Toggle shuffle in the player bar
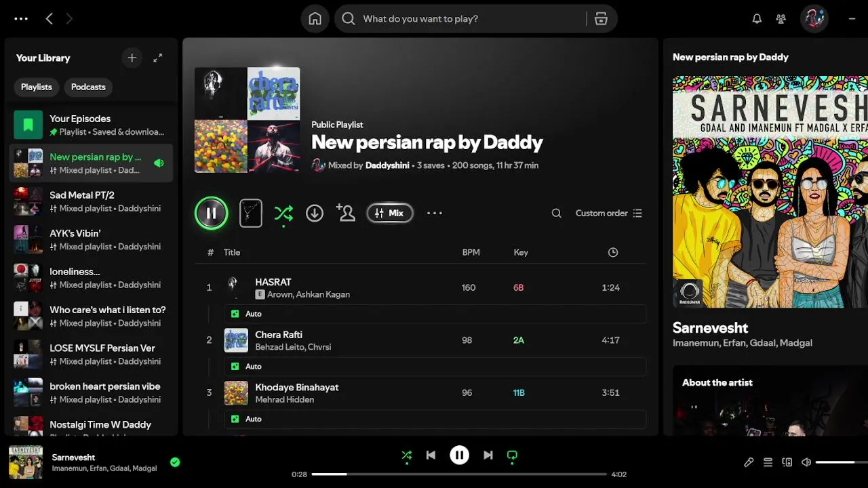Viewport: 868px width, 488px height. click(406, 455)
